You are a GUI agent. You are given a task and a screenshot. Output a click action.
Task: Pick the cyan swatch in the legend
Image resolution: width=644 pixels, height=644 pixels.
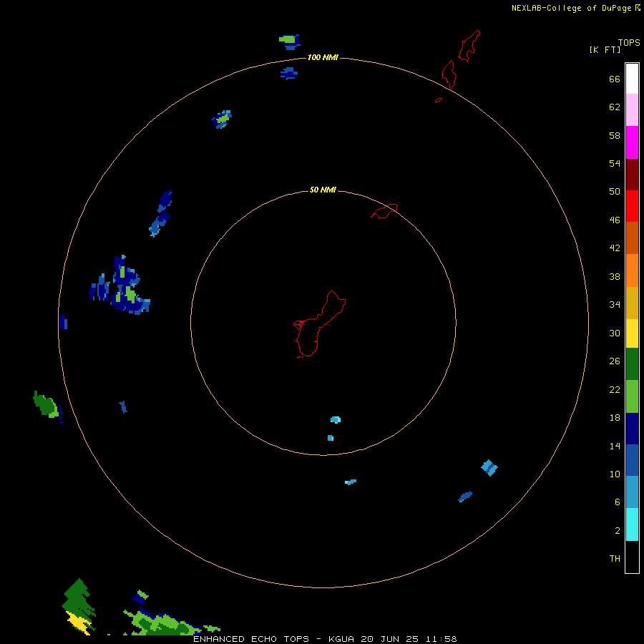(632, 525)
